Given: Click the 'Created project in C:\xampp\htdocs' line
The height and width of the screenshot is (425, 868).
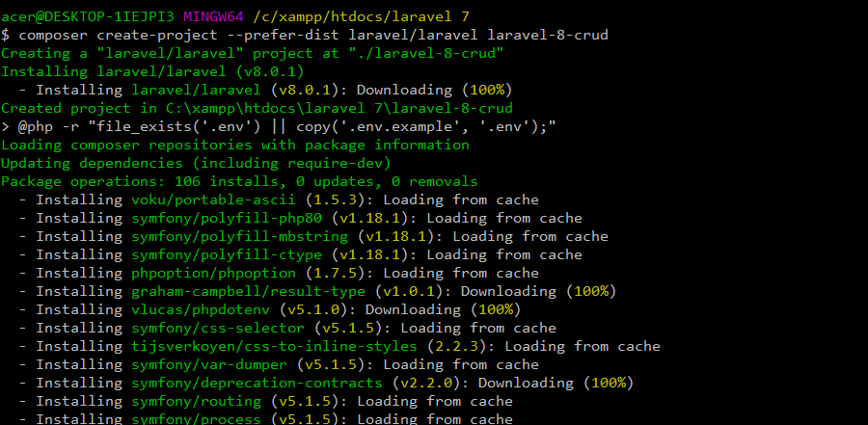Looking at the screenshot, I should pos(257,108).
